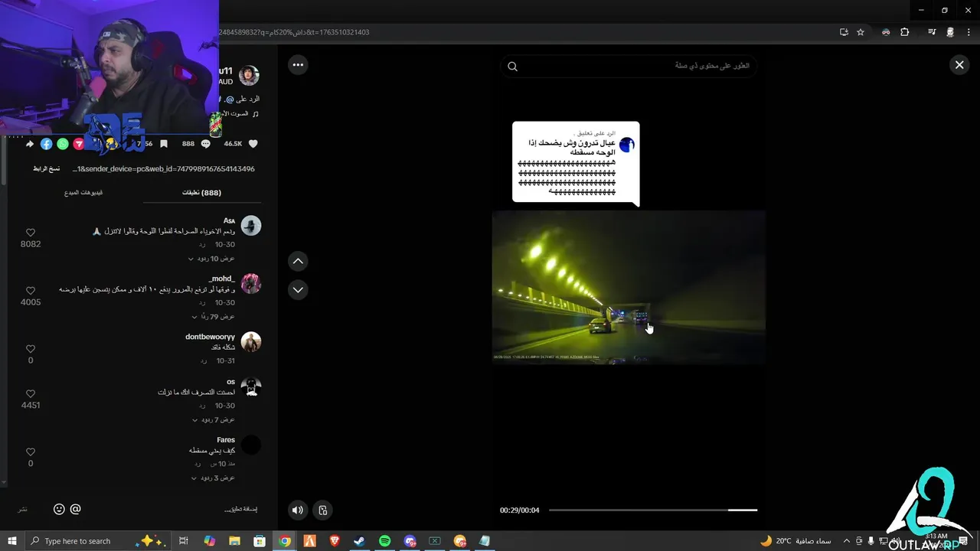Insert a mention with @ icon

point(75,509)
